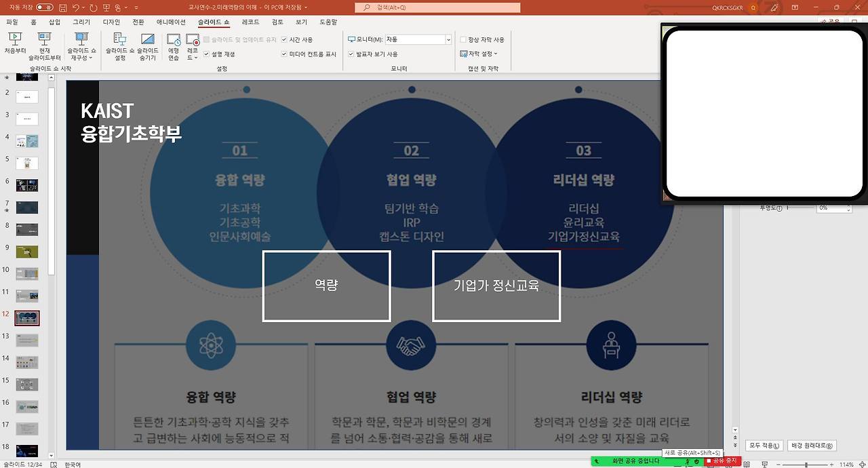868x468 pixels.
Task: Open the Record (레코드) dropdown
Action: point(192,47)
